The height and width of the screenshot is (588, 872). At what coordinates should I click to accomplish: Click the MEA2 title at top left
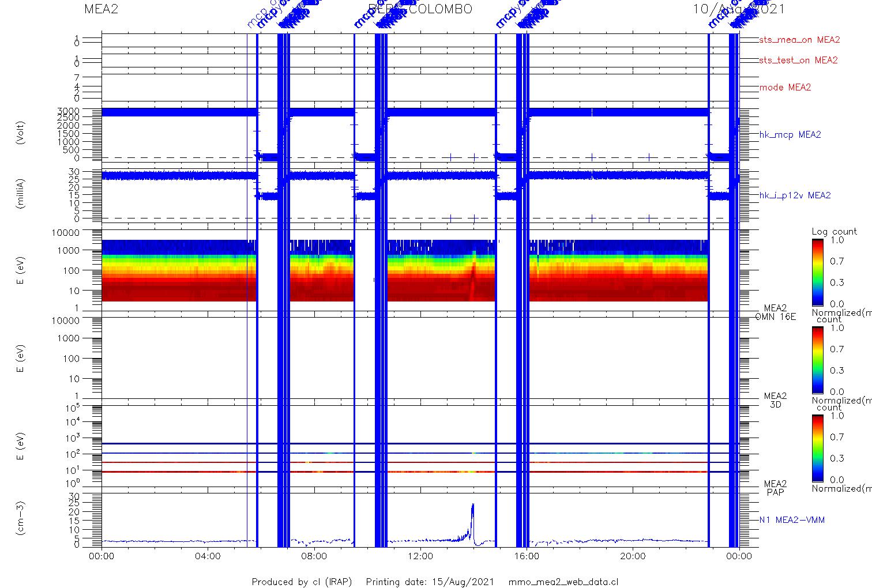click(101, 9)
